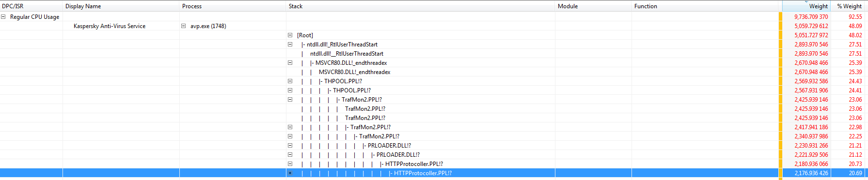Collapse the first PRLOADER.DLL!? node
Viewport: 868px width, 180px height.
(x=290, y=146)
